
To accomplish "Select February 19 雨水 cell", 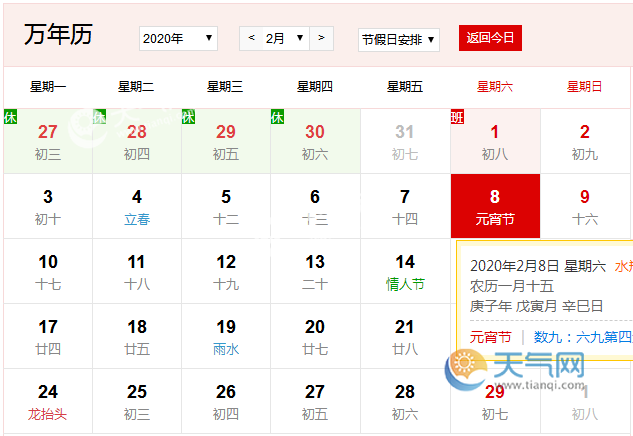I will [226, 336].
